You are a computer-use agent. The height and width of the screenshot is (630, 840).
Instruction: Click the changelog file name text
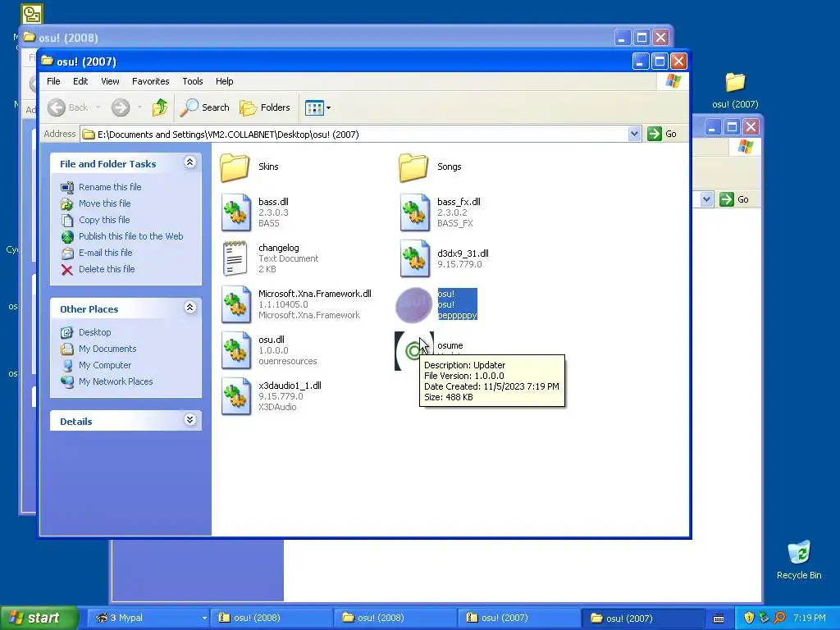click(279, 248)
